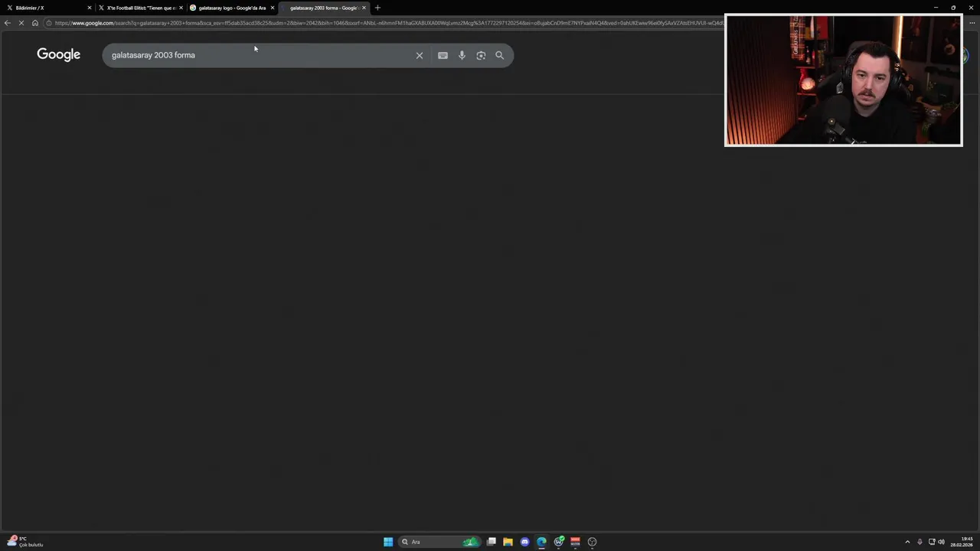Click the taskbar 'Ara' search box
The image size is (980, 551).
[439, 542]
